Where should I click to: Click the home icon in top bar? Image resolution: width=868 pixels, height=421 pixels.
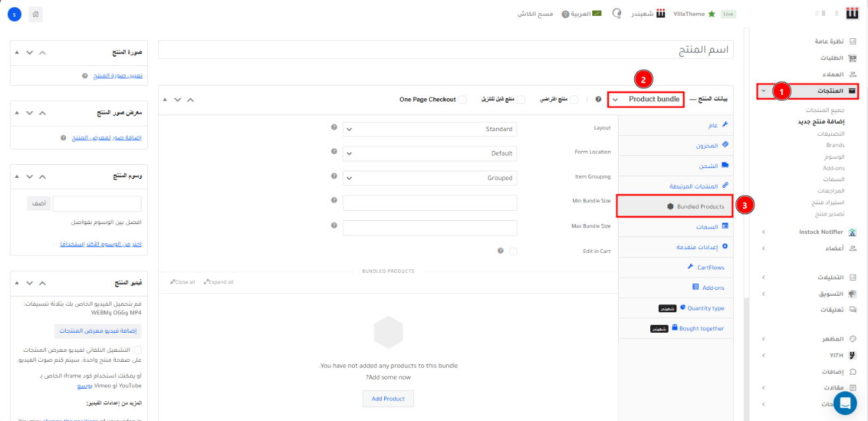coord(36,14)
